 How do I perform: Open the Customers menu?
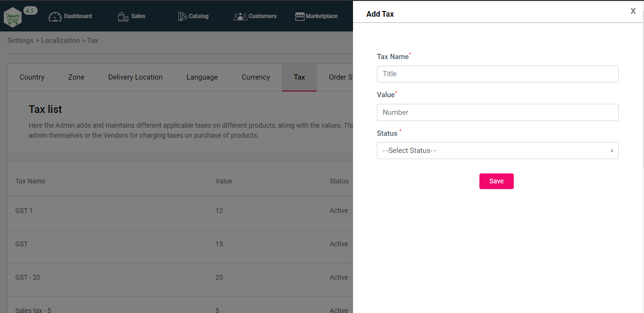pyautogui.click(x=255, y=16)
